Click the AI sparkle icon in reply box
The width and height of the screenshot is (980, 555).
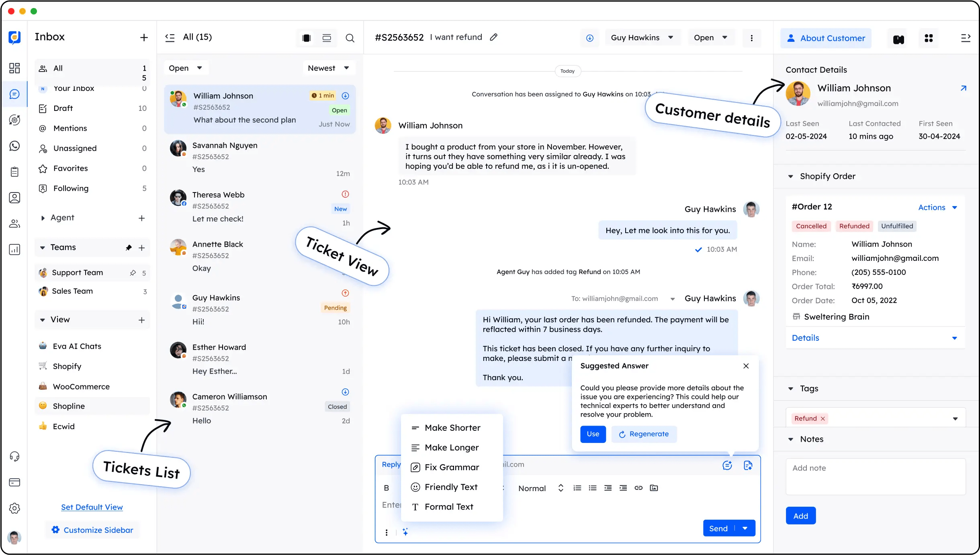pos(405,532)
